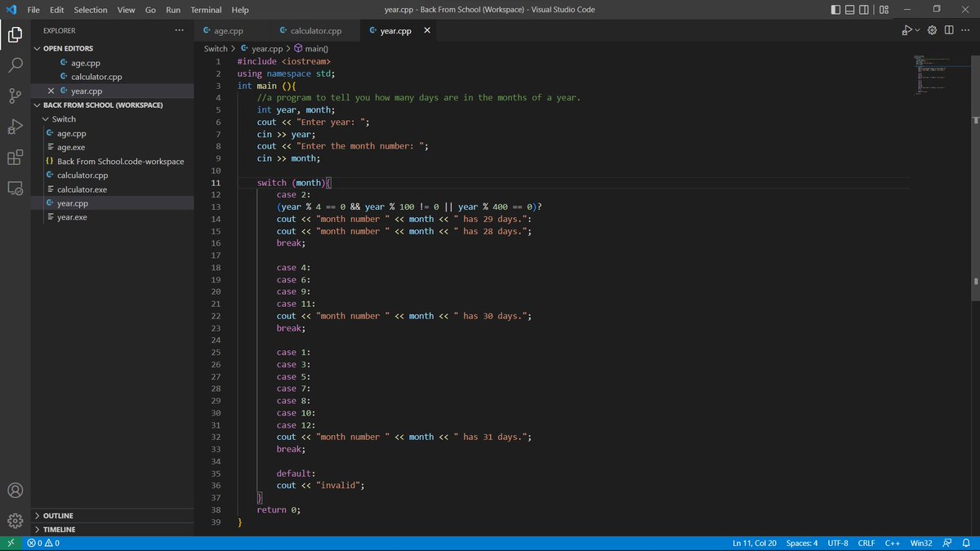Open the Help menu
The height and width of the screenshot is (551, 980).
point(240,10)
